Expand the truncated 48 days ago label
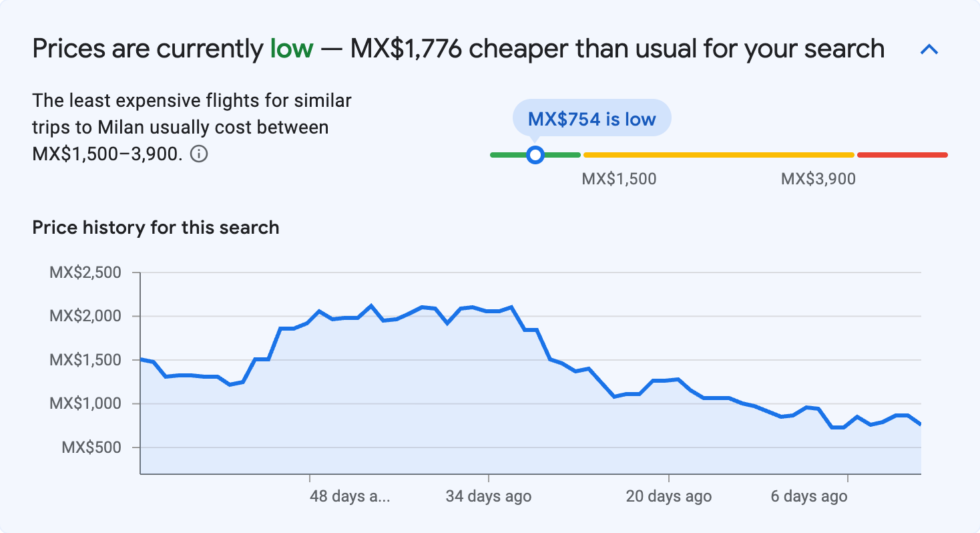The image size is (980, 533). tap(349, 496)
